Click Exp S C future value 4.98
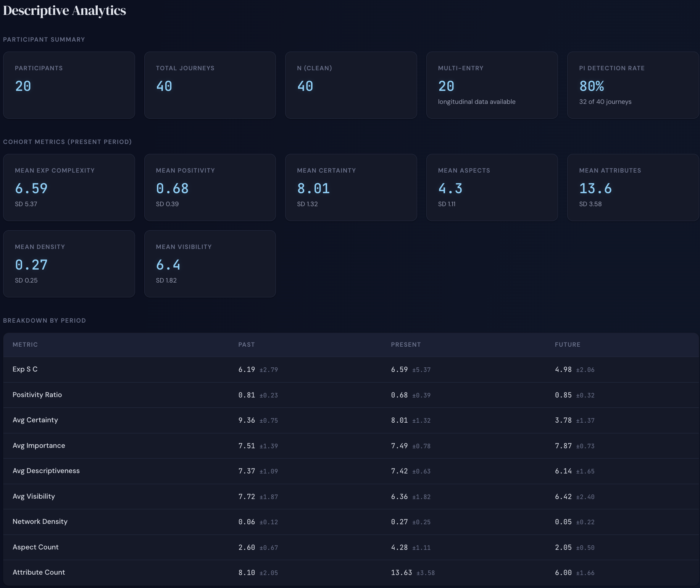This screenshot has height=588, width=700. 563,370
